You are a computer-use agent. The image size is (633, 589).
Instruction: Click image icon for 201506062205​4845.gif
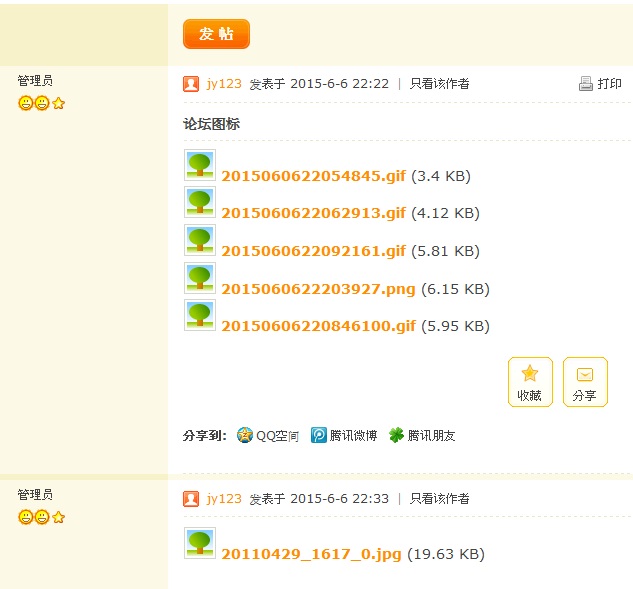click(200, 165)
